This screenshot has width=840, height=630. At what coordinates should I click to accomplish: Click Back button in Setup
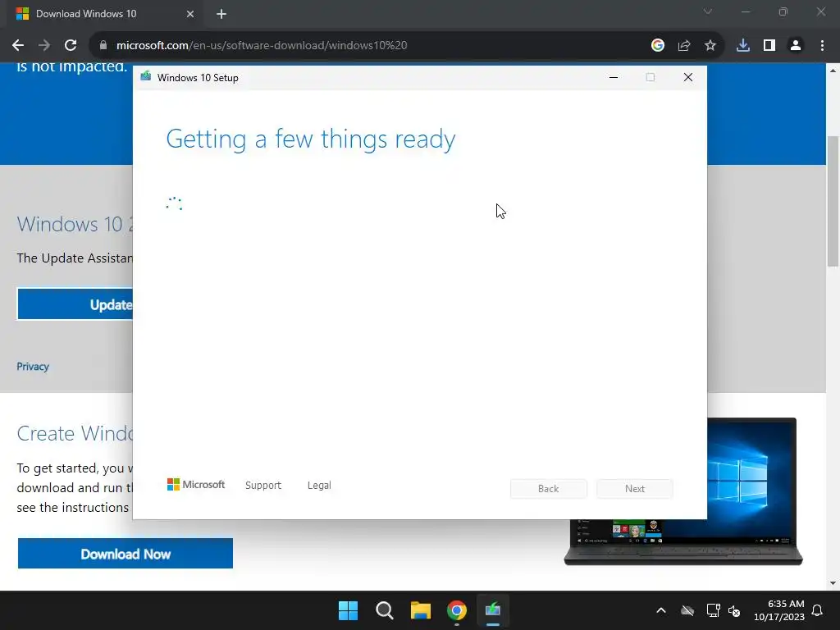click(x=549, y=489)
